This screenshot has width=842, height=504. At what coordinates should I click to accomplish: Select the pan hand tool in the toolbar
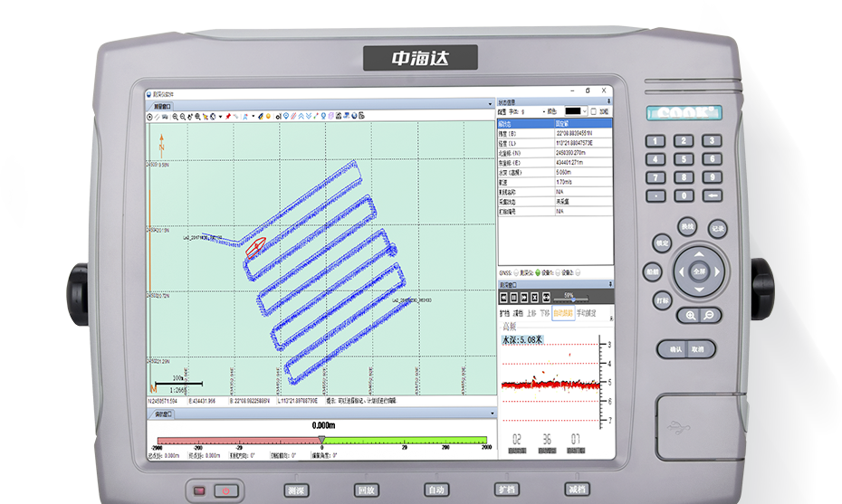point(190,117)
